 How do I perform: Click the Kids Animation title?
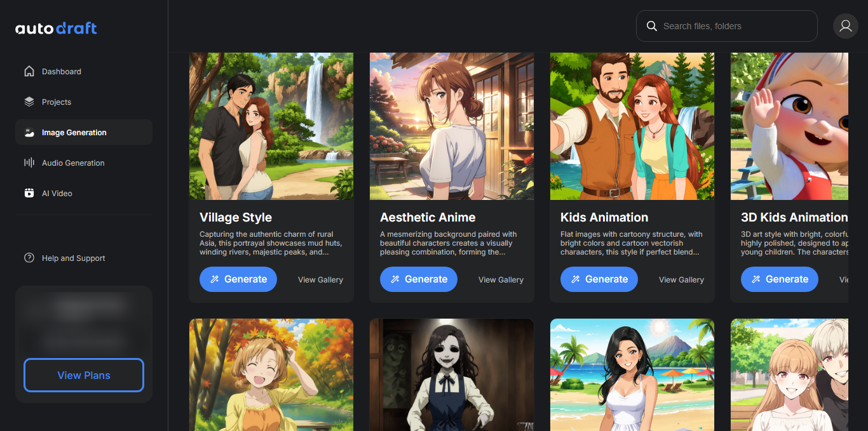[x=604, y=217]
